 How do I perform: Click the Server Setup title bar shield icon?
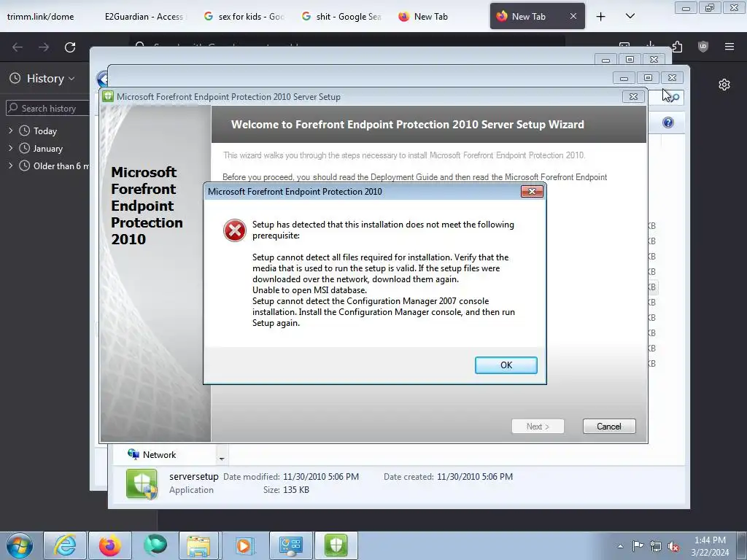108,96
